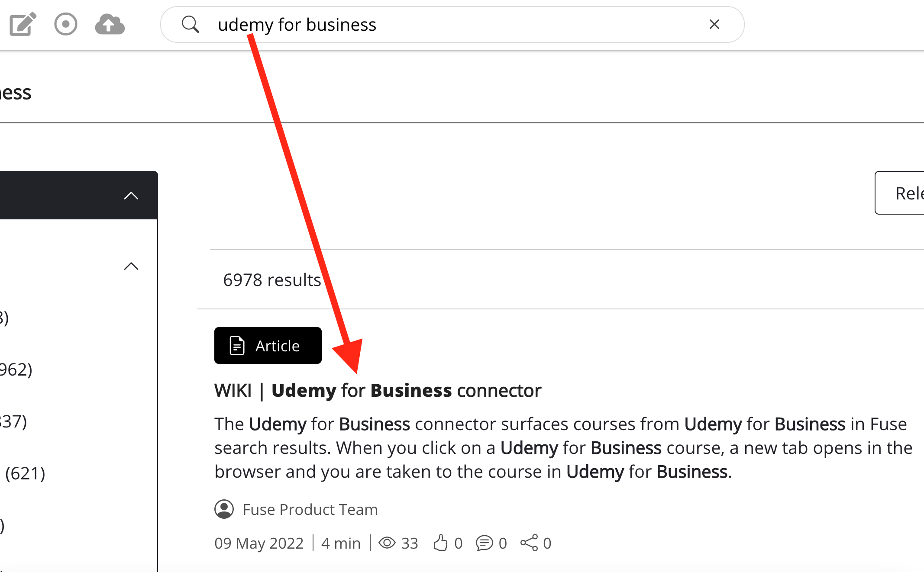Click the author avatar icon

224,509
